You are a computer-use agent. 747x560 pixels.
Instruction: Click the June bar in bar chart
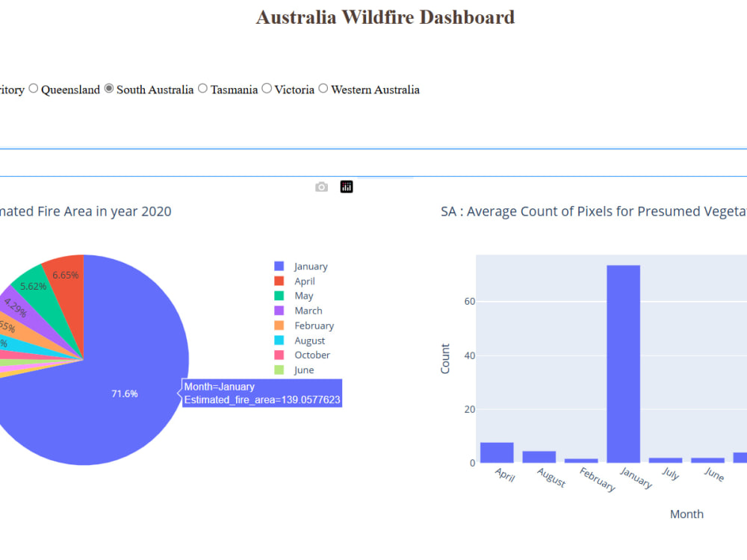tap(707, 460)
